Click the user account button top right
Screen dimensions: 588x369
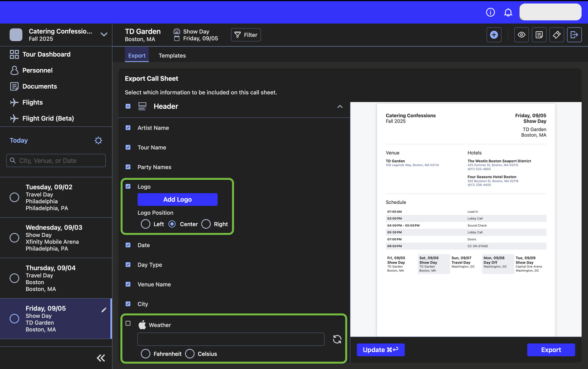pyautogui.click(x=550, y=12)
